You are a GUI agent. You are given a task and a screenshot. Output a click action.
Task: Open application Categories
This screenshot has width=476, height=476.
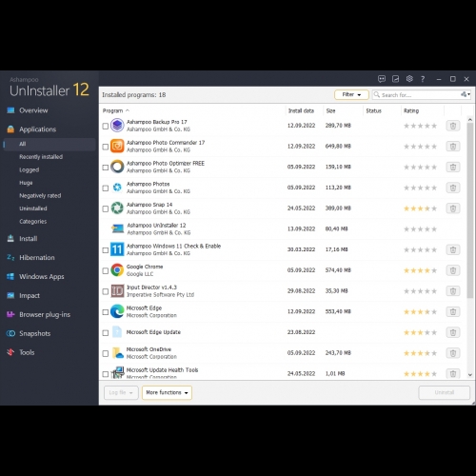[33, 222]
